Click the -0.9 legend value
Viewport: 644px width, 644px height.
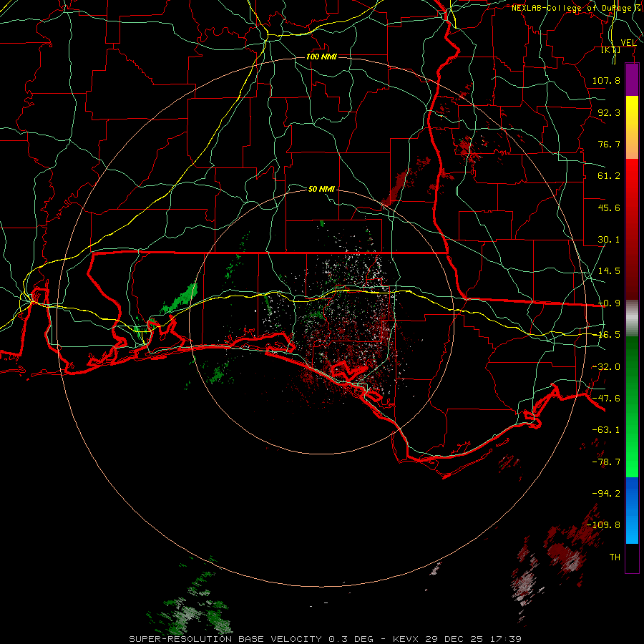tap(609, 303)
